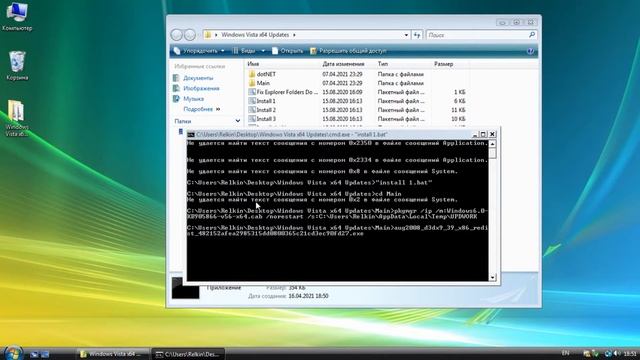The height and width of the screenshot is (360, 640).
Task: Click Switch windows quick launch icon
Action: [45, 354]
